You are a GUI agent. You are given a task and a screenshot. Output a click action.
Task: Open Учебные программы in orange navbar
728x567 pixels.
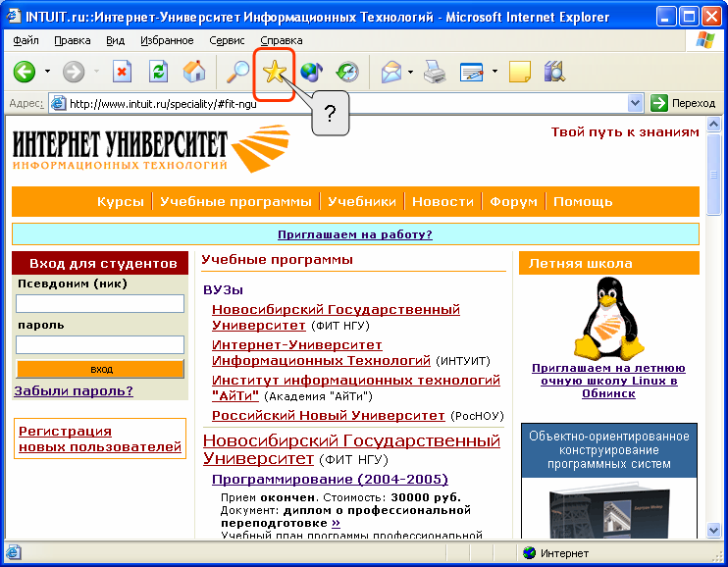[x=235, y=202]
